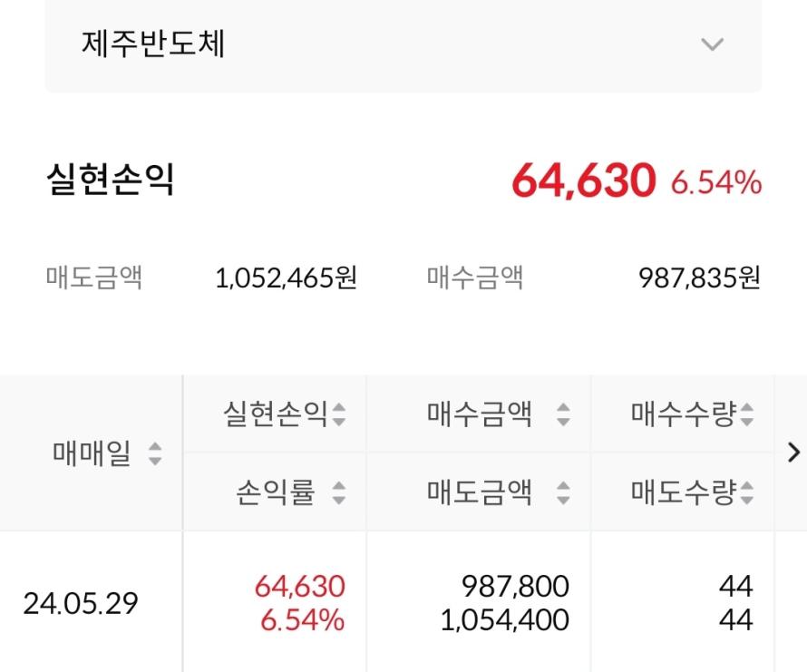Open the 제주반도체 stock selector dropdown
The height and width of the screenshot is (672, 807).
403,44
